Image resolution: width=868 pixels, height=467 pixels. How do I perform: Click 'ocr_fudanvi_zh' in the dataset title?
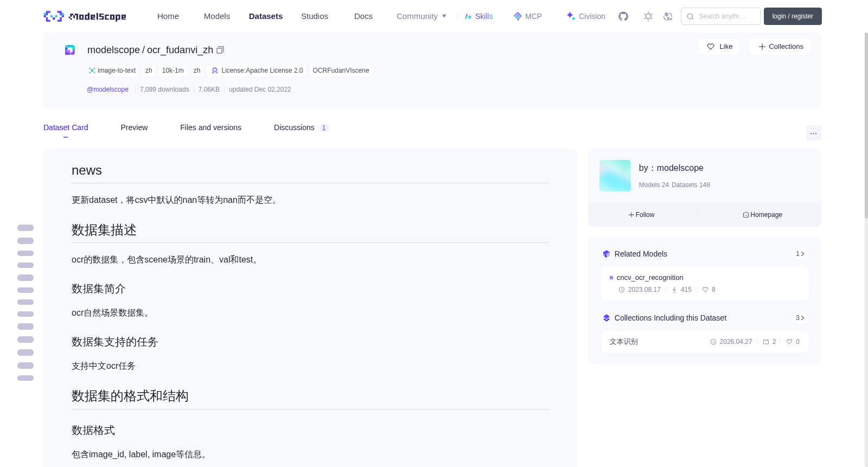click(x=180, y=50)
